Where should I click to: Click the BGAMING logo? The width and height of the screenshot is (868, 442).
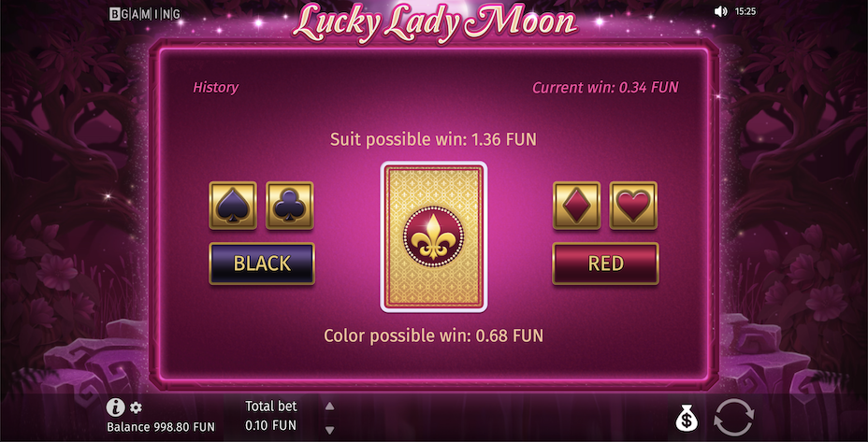click(x=144, y=14)
